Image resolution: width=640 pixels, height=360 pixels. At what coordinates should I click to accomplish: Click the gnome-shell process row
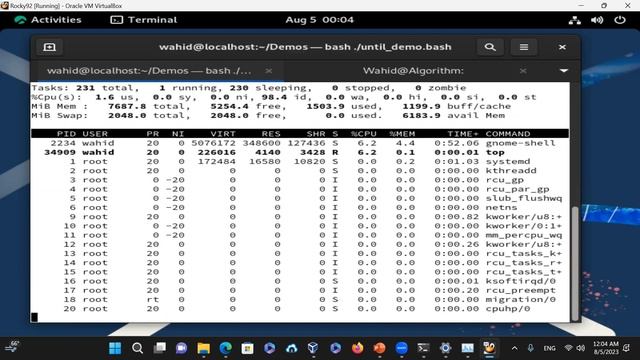click(x=300, y=143)
